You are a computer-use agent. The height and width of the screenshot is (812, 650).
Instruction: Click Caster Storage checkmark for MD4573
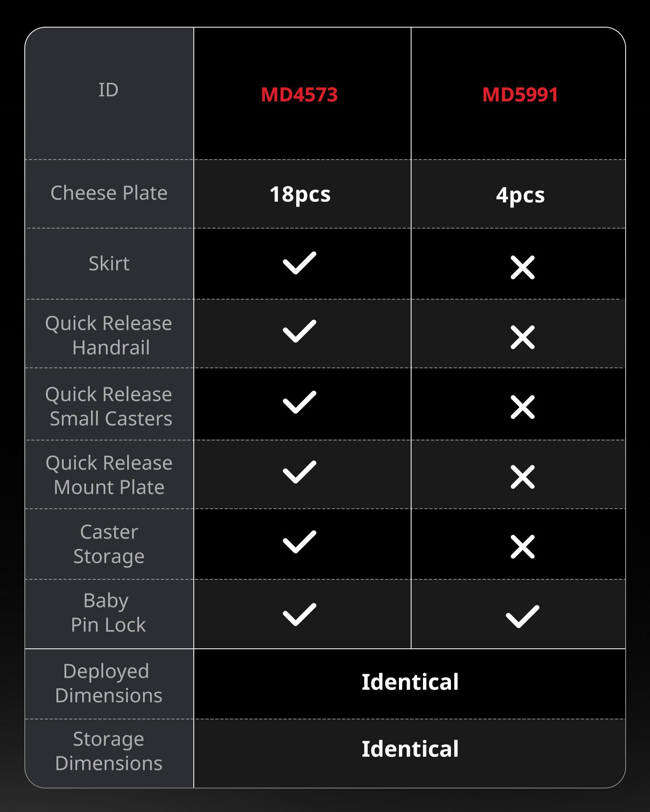[x=299, y=542]
